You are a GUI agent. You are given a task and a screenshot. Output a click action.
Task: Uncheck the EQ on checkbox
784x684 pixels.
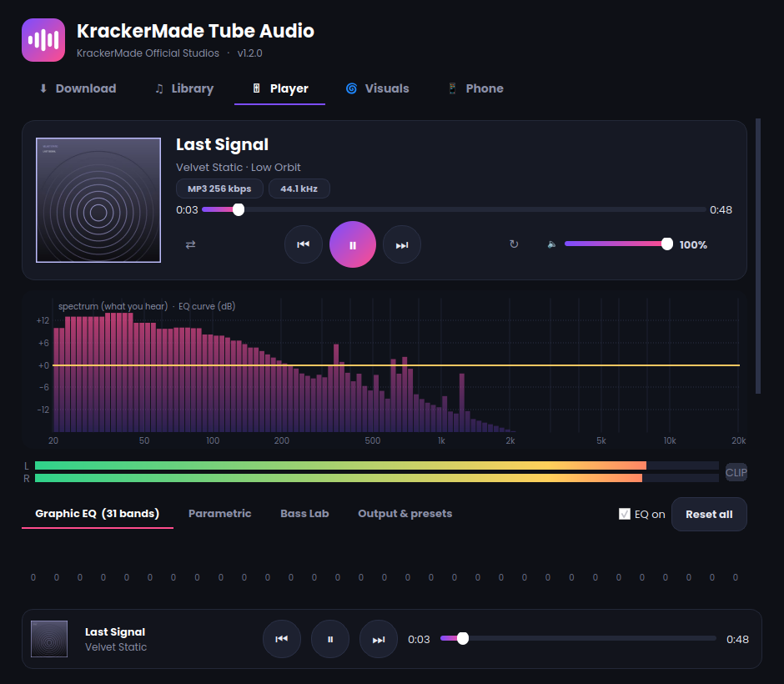(625, 514)
